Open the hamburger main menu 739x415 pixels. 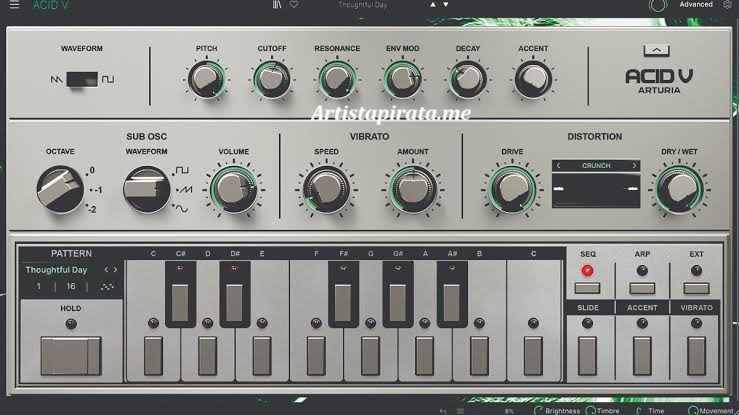coord(14,5)
